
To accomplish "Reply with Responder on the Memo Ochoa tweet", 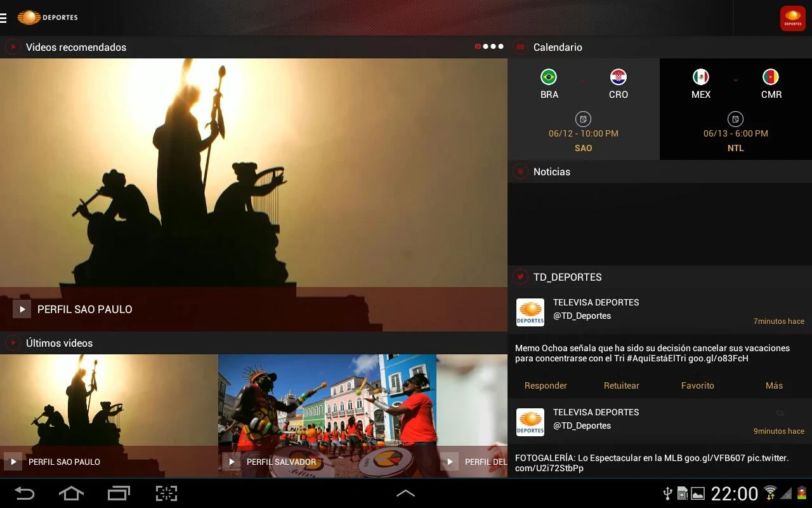I will point(546,385).
